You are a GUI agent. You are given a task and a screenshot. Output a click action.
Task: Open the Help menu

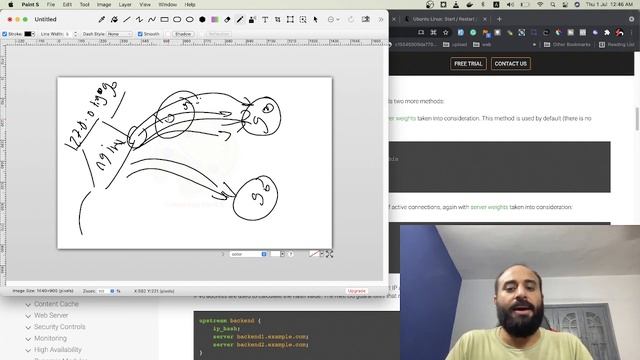coord(190,4)
